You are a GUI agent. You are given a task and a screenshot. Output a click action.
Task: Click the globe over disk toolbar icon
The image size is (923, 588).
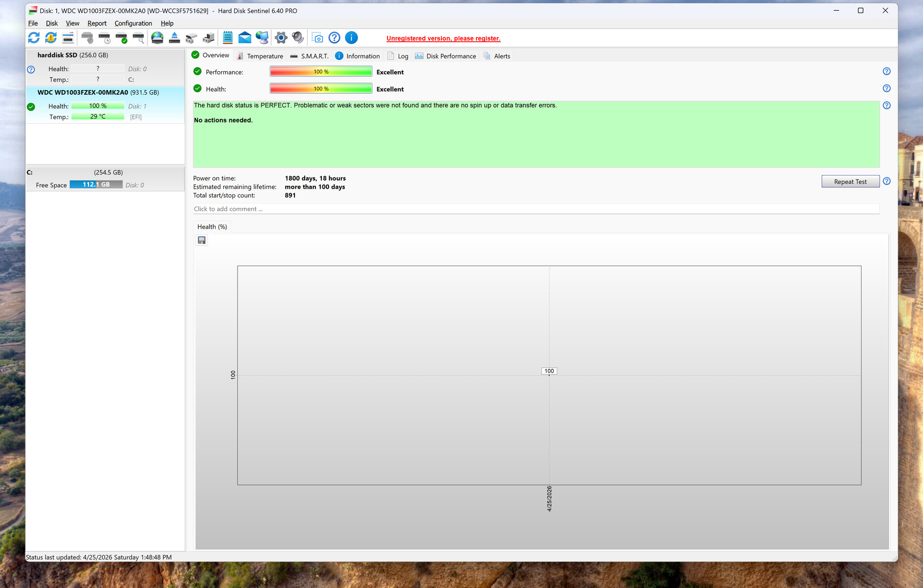158,38
